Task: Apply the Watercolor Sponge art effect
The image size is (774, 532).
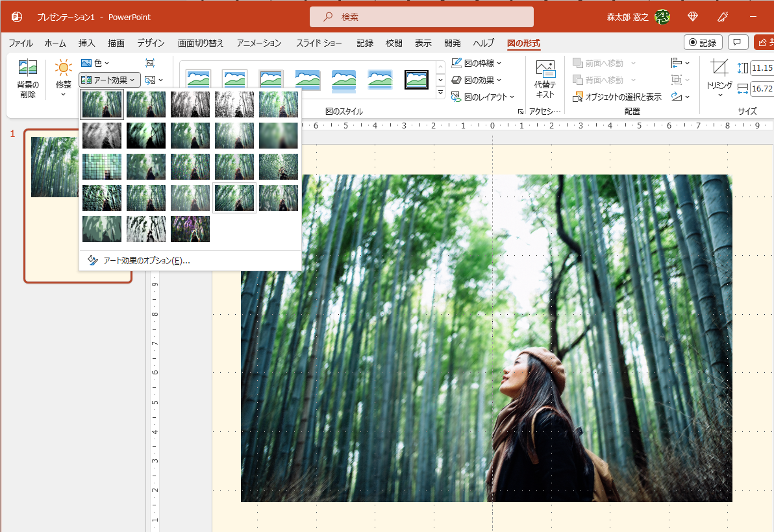Action: click(146, 167)
